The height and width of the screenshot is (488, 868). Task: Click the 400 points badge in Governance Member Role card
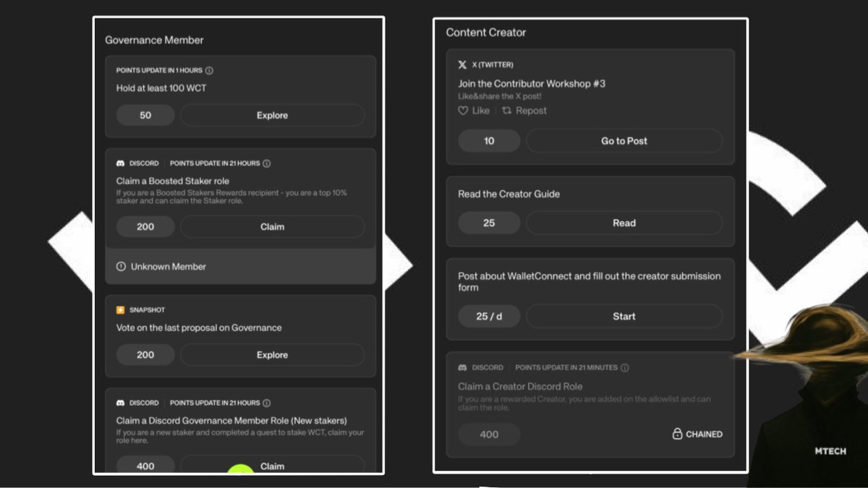pyautogui.click(x=145, y=466)
